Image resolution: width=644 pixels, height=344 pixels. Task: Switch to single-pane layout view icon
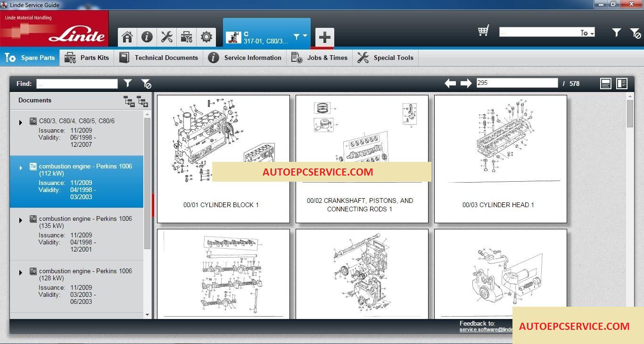click(606, 84)
